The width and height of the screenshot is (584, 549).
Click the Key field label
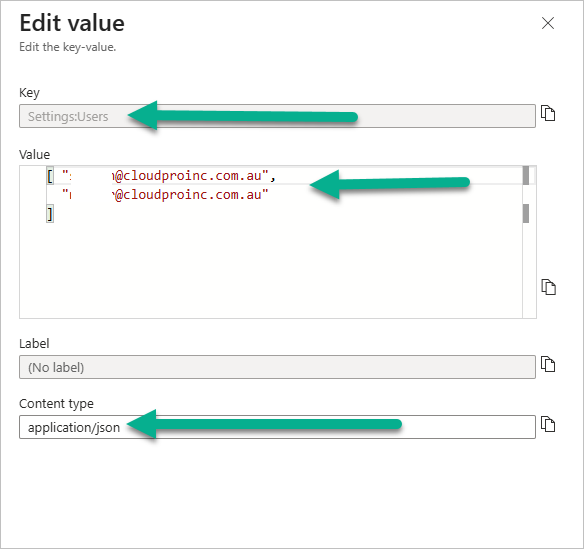pyautogui.click(x=29, y=93)
